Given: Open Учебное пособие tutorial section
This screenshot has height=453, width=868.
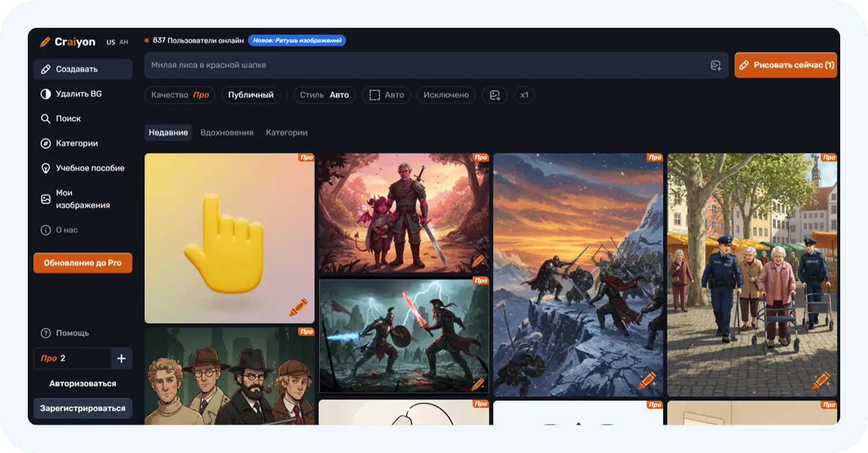Looking at the screenshot, I should click(x=90, y=168).
